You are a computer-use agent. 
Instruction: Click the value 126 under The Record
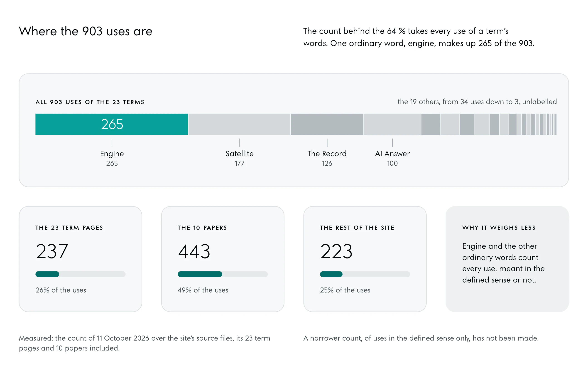(x=327, y=163)
